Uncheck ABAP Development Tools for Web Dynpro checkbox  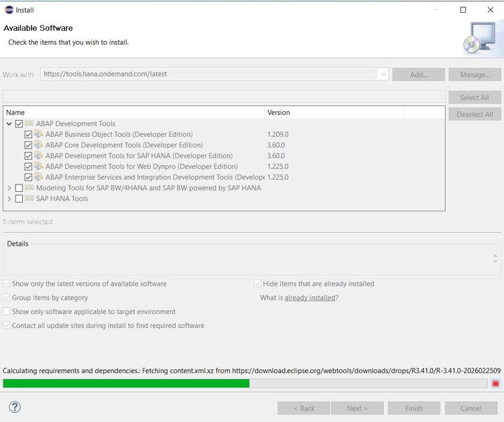pyautogui.click(x=28, y=166)
